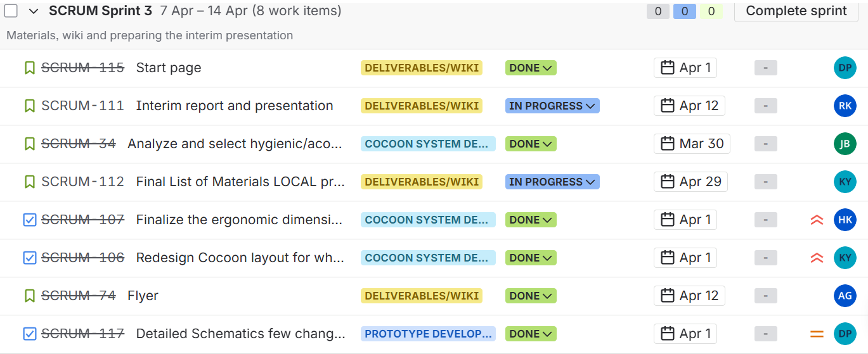Image resolution: width=868 pixels, height=354 pixels.
Task: Click the JB avatar on SCRUM-34
Action: click(845, 144)
